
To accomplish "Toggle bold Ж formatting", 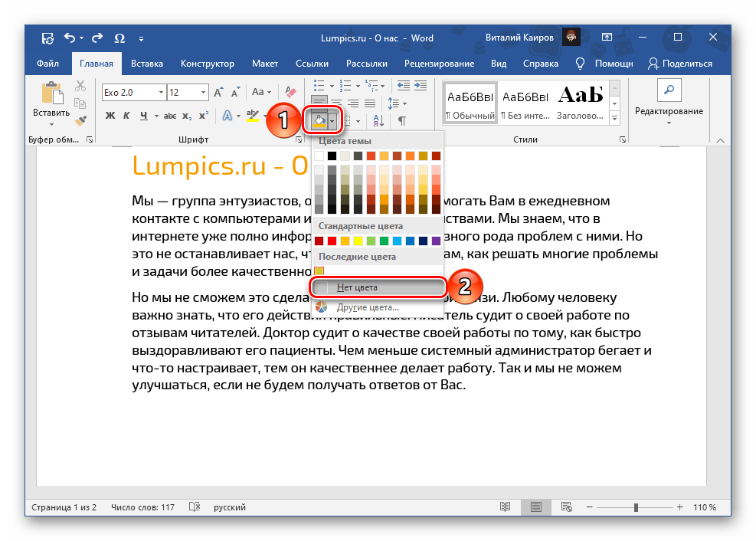I will pos(109,116).
